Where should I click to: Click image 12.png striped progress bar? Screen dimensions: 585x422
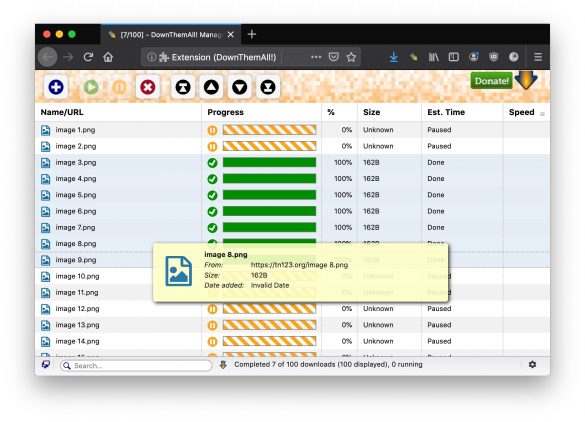click(269, 309)
